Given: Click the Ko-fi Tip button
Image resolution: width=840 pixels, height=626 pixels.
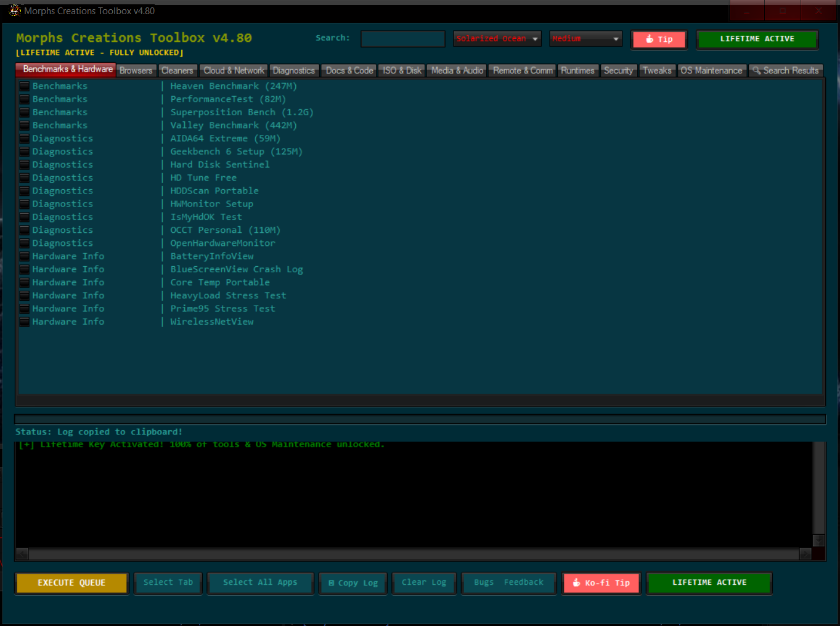Looking at the screenshot, I should click(x=601, y=583).
